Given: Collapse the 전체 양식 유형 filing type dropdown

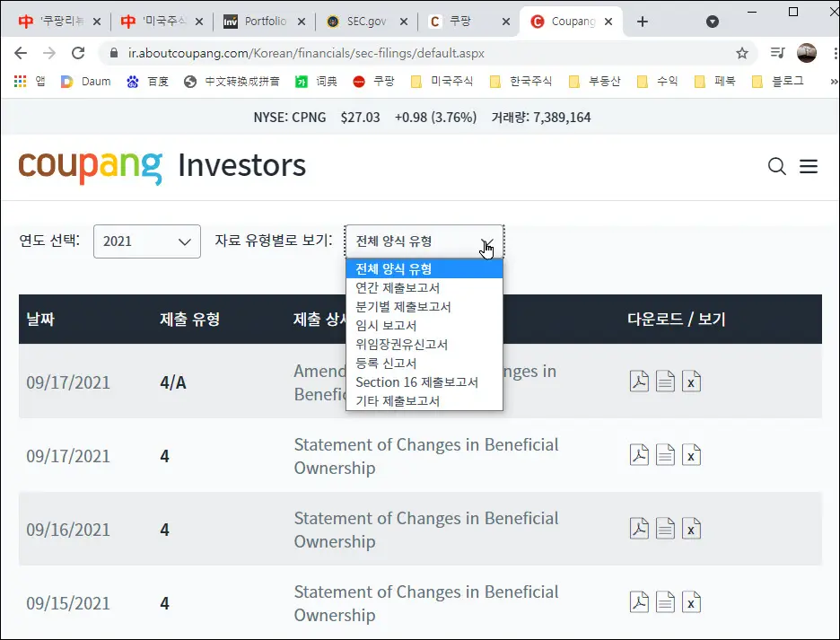Looking at the screenshot, I should coord(424,241).
